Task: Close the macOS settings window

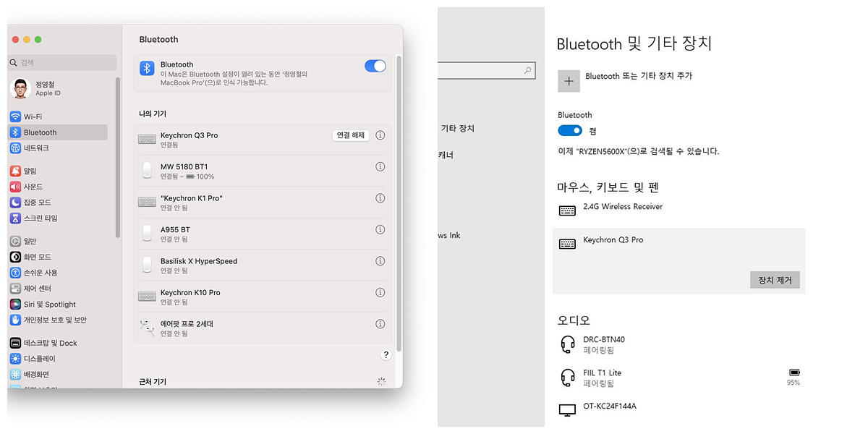Action: coord(16,39)
